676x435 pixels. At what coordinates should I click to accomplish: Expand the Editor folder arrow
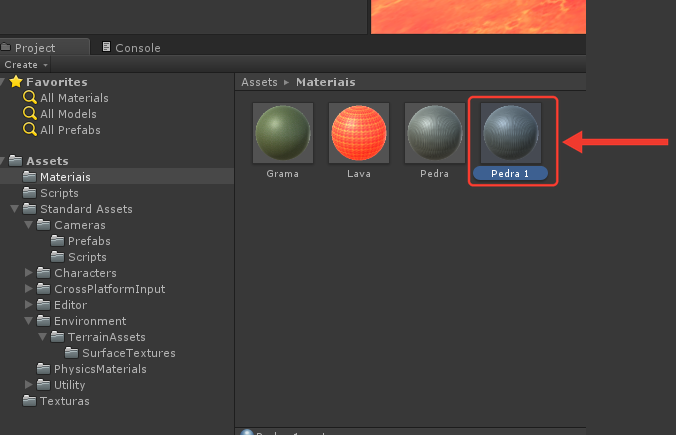click(28, 305)
